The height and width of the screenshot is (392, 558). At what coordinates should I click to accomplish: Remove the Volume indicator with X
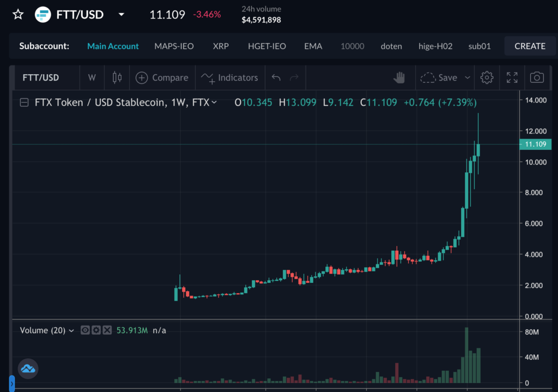[107, 330]
